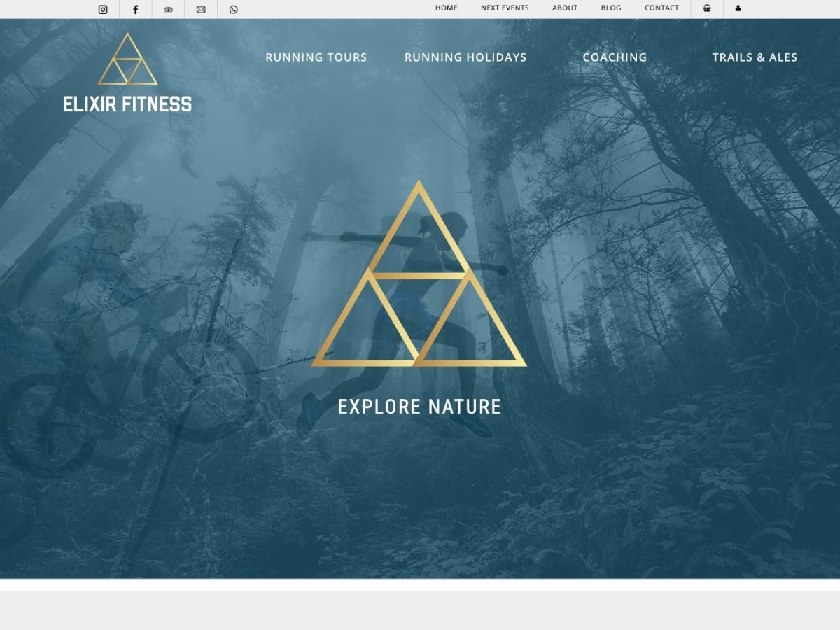Open the TripAdvisor icon link

(x=168, y=9)
